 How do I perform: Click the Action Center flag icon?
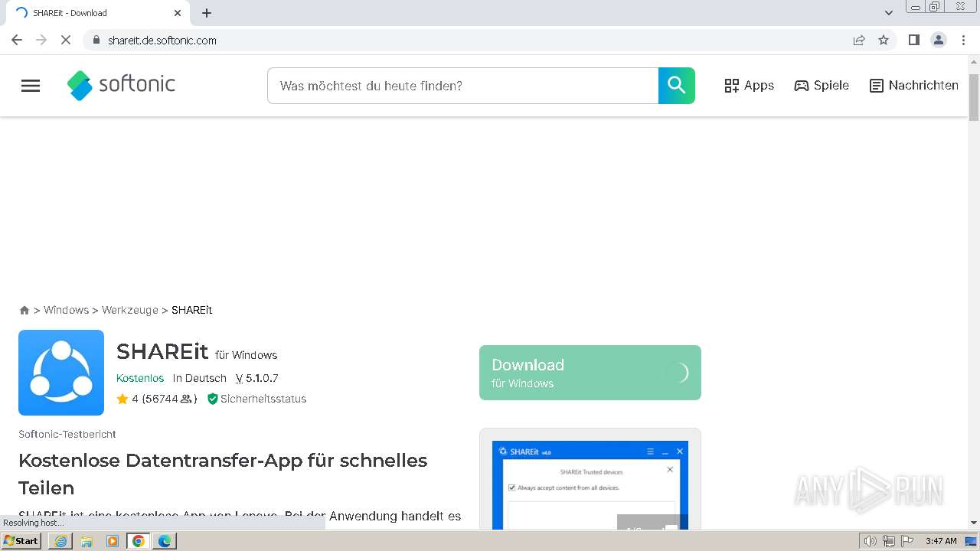tap(906, 541)
